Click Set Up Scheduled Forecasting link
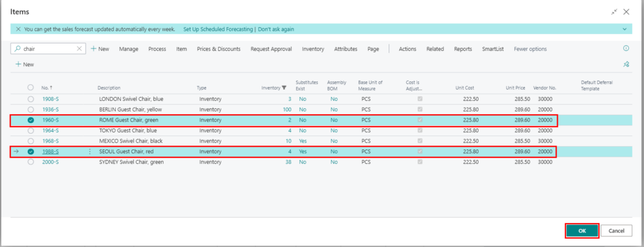Screen dimensions: 644x247 [x=218, y=29]
